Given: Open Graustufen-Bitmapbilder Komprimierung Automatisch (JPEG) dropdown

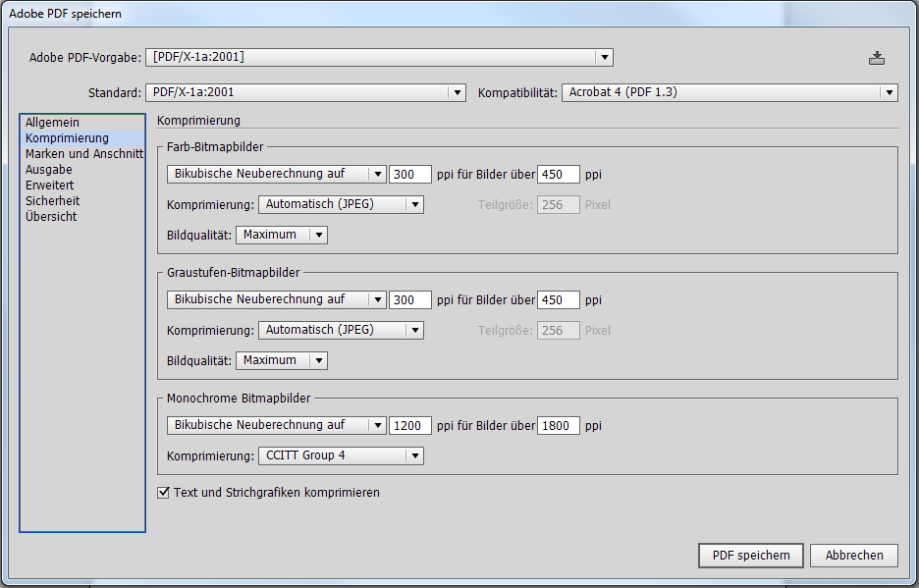Looking at the screenshot, I should pos(341,330).
